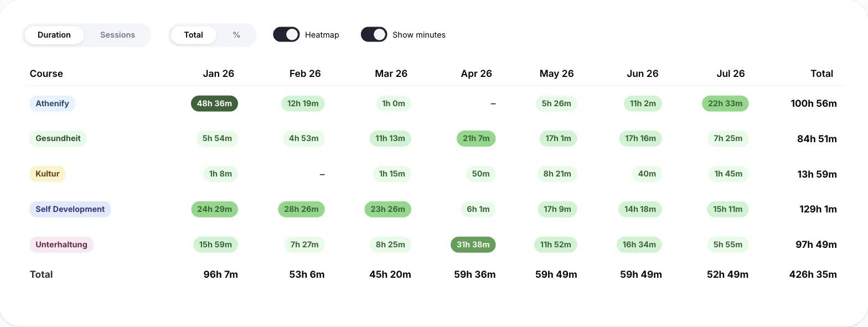Switch to percentage display

tap(236, 35)
